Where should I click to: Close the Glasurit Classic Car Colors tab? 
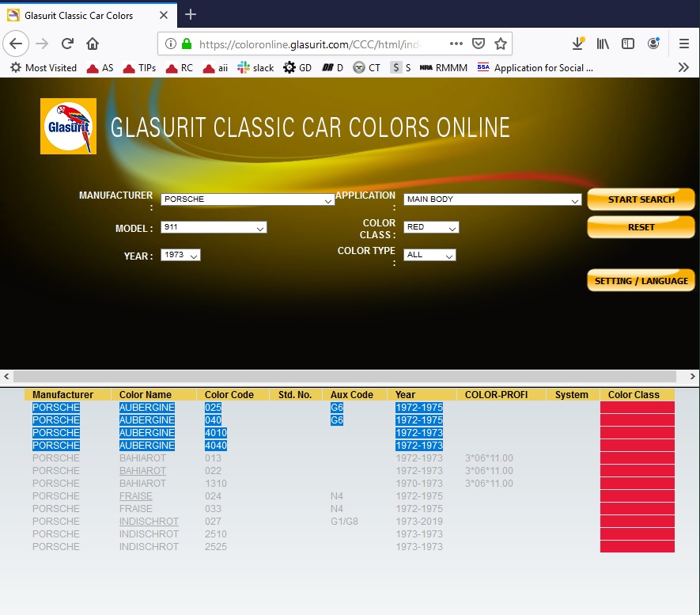(164, 15)
